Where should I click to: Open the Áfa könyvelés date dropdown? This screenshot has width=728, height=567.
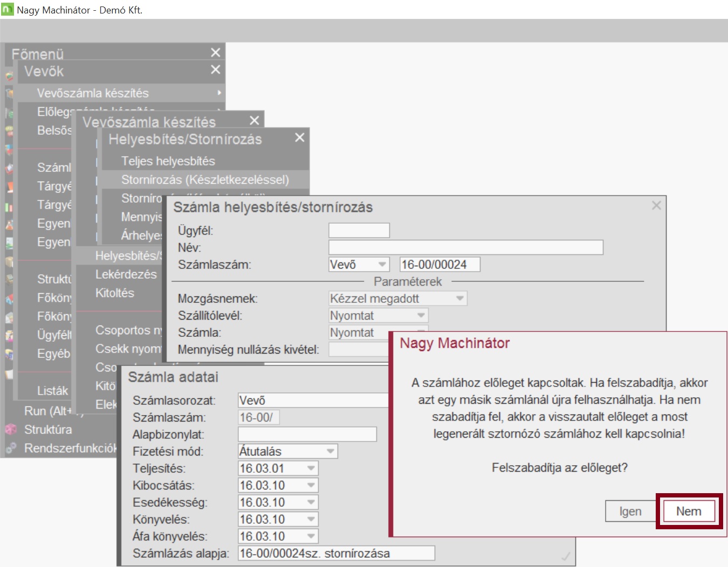(x=311, y=536)
